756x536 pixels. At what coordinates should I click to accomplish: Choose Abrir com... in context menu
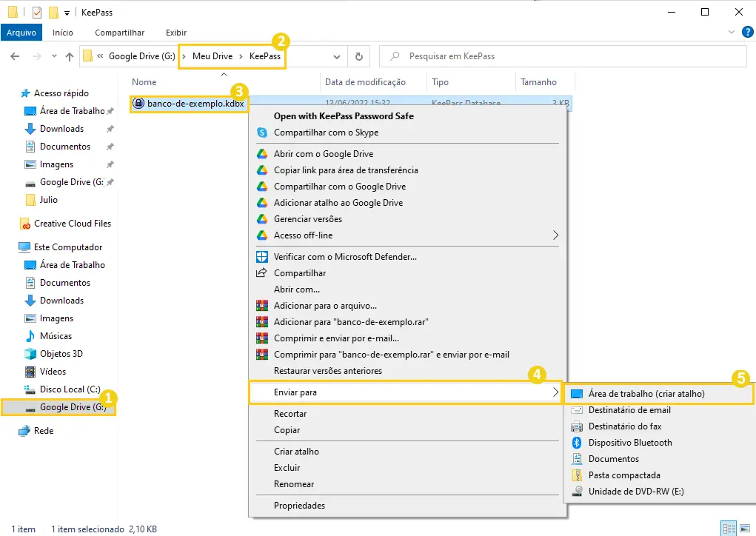297,289
